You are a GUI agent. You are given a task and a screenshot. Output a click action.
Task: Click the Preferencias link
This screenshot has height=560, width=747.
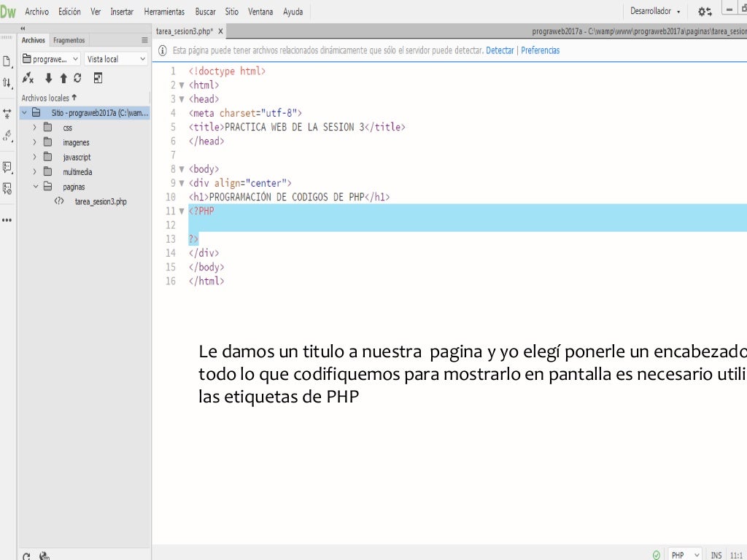(541, 50)
